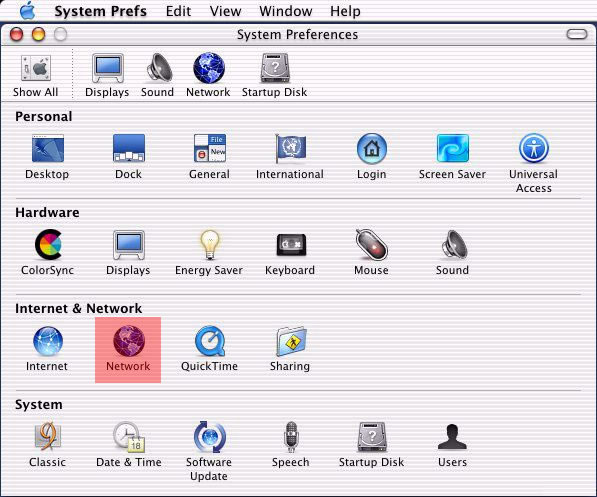This screenshot has width=597, height=497.
Task: Open Startup Disk from the toolbar
Action: tap(275, 75)
